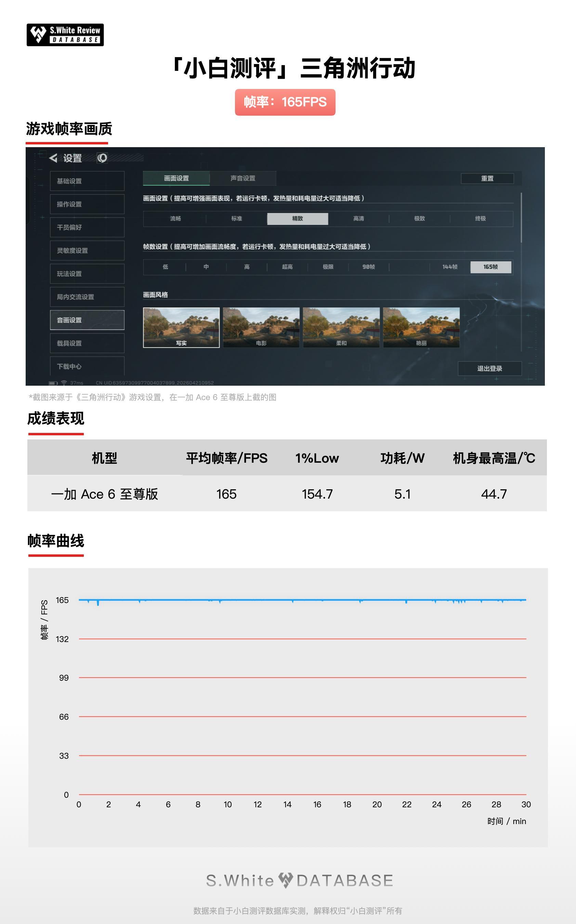The image size is (576, 924).
Task: Click the 功耗/W column header
Action: click(402, 458)
